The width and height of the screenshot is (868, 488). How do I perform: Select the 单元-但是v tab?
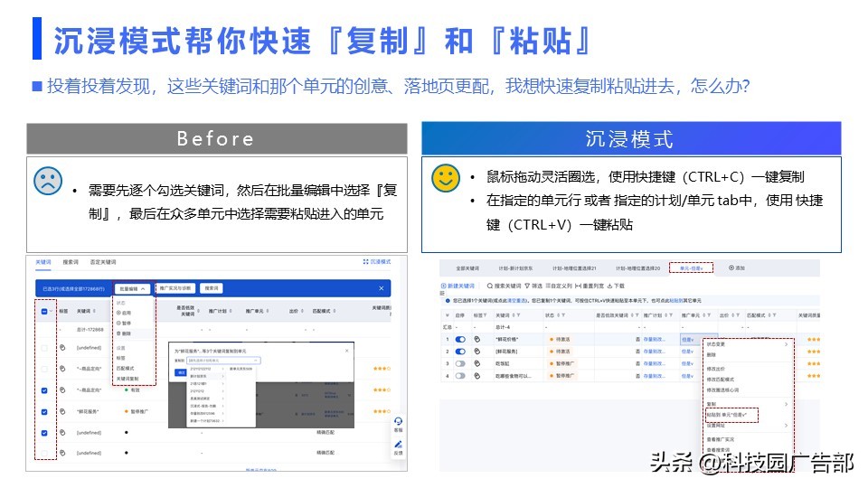click(692, 267)
